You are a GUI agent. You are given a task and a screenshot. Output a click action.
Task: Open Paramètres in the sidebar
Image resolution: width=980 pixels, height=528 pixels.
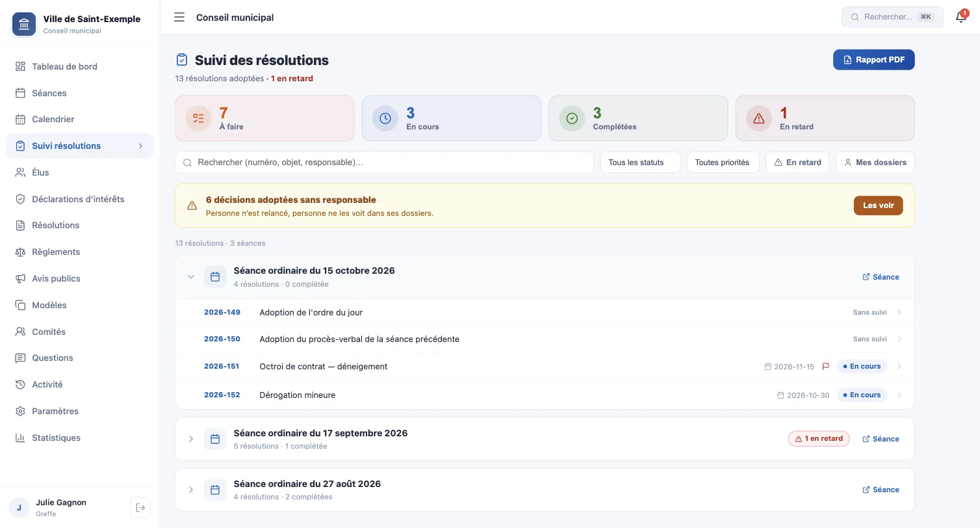80,411
